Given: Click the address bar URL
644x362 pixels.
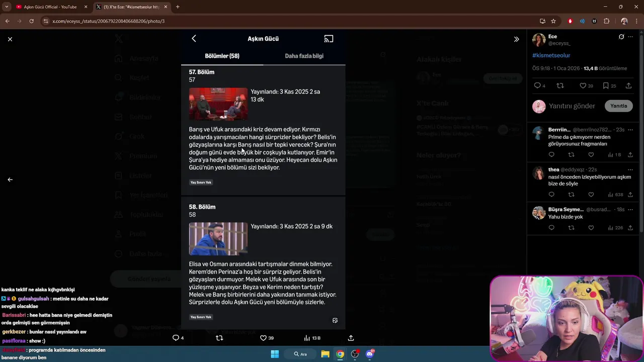Looking at the screenshot, I should 109,21.
